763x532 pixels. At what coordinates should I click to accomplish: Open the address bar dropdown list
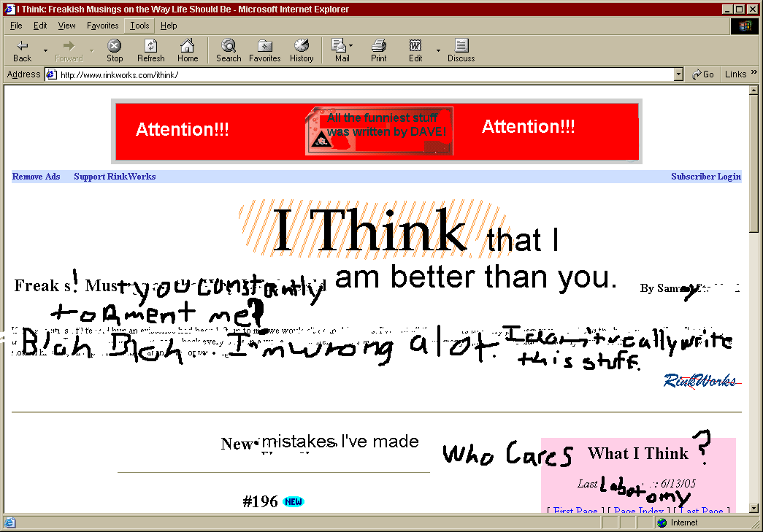[679, 74]
